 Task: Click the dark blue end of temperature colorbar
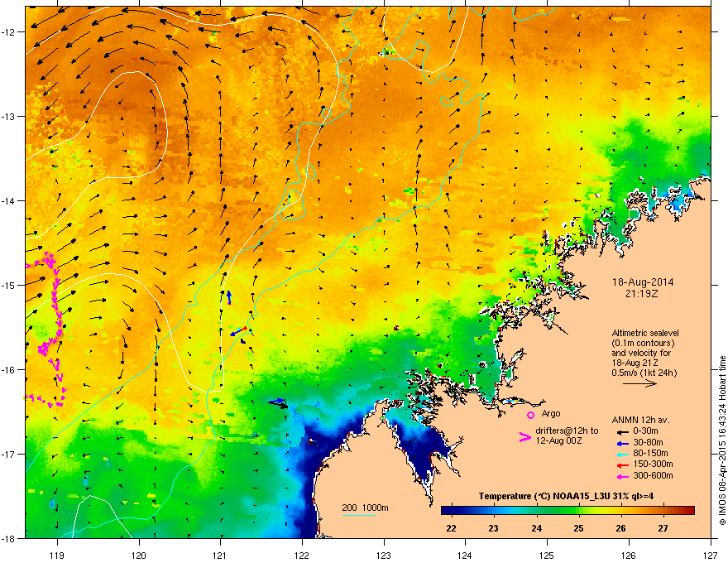[447, 511]
